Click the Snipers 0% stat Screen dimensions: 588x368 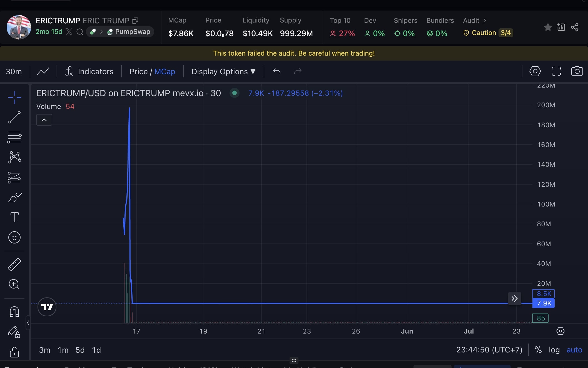(405, 27)
